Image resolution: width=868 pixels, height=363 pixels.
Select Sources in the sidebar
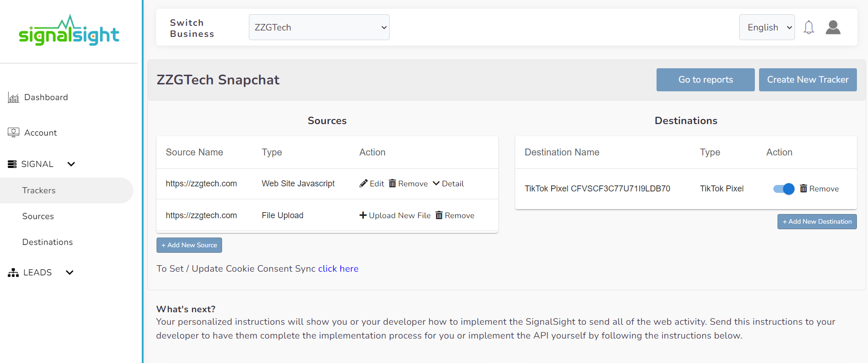38,216
